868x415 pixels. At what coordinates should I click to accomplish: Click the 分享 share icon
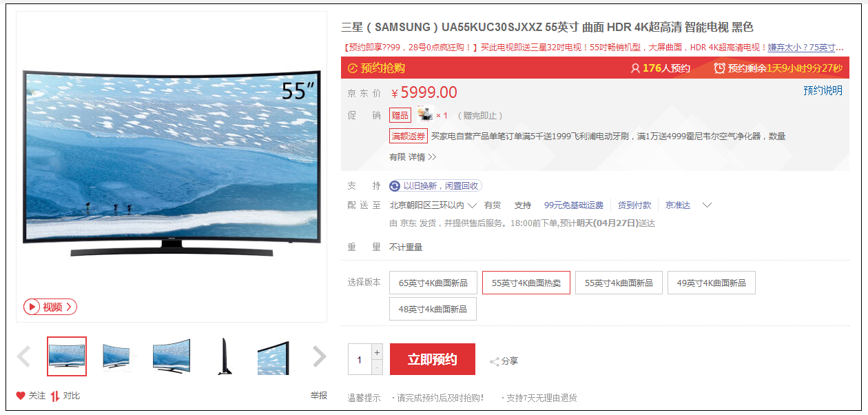[x=494, y=361]
